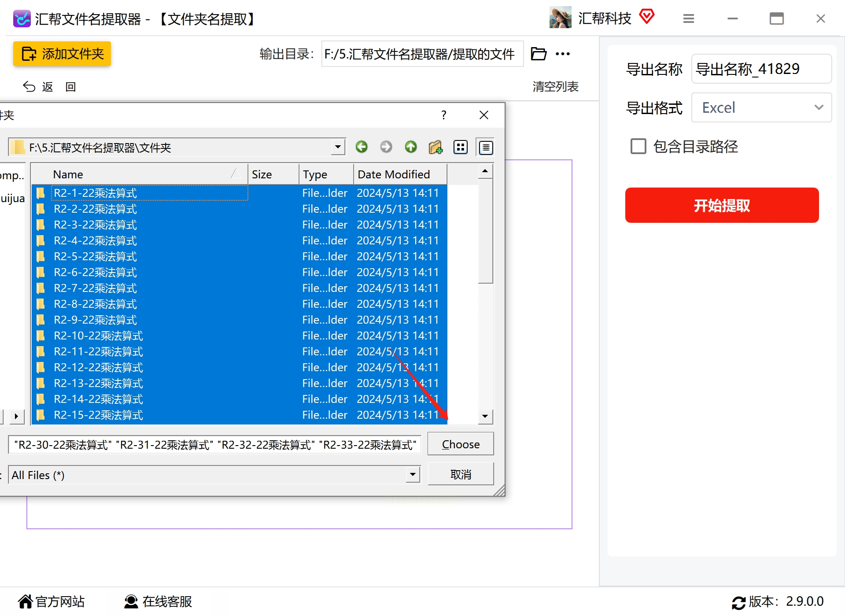Open the output directory folder icon

(539, 54)
